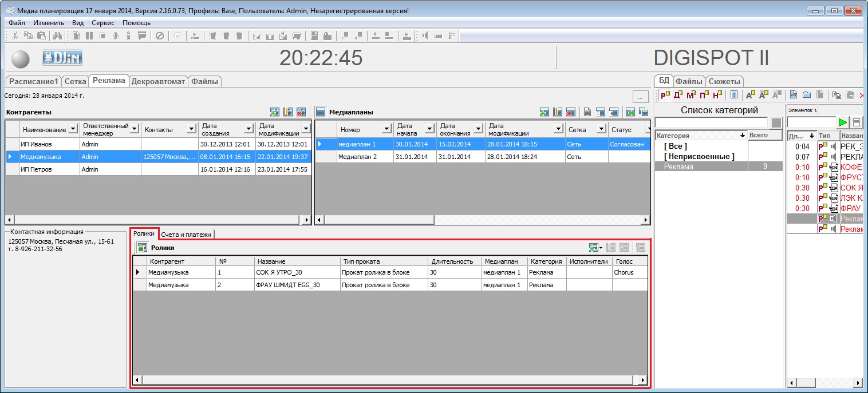Add a new media plan with plus icon
The height and width of the screenshot is (393, 868).
point(545,112)
